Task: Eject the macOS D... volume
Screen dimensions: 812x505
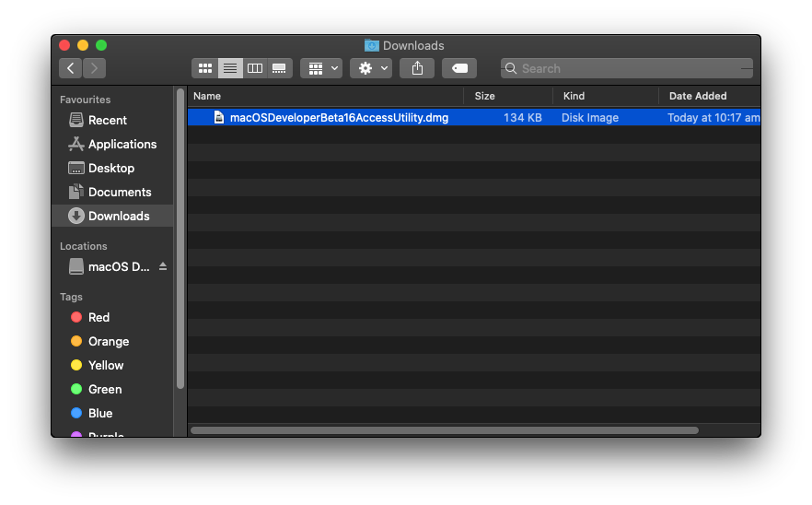Action: pos(163,266)
